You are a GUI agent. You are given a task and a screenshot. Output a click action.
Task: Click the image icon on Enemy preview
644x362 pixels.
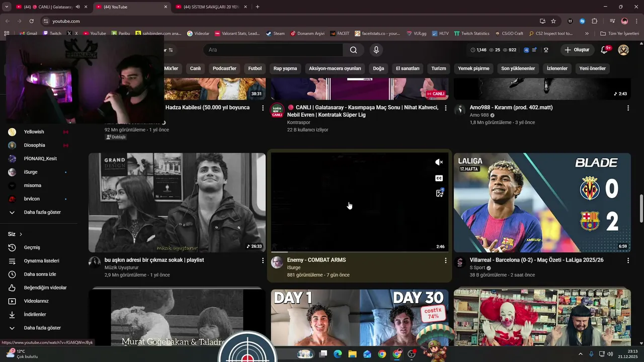(x=439, y=193)
